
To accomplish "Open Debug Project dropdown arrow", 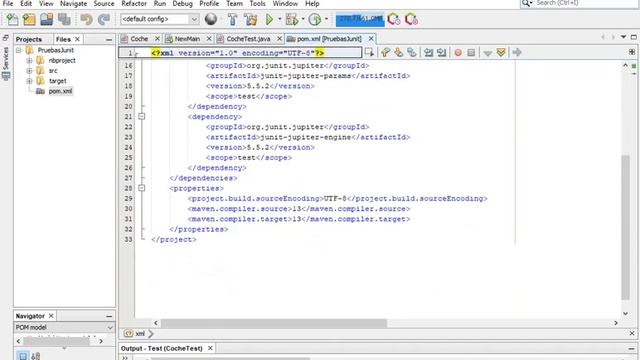I will 303,19.
